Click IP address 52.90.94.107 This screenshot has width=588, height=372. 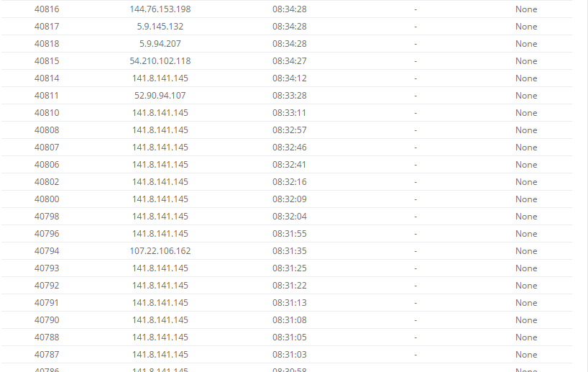tap(160, 96)
